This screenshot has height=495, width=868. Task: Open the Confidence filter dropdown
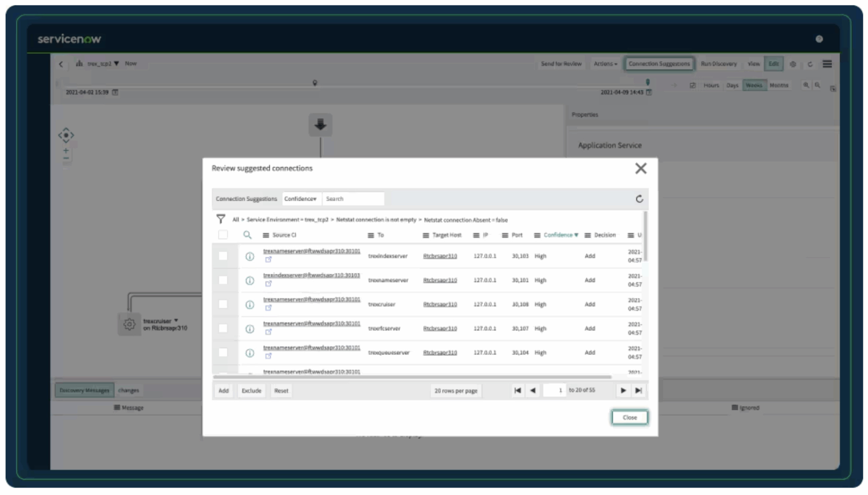(301, 199)
